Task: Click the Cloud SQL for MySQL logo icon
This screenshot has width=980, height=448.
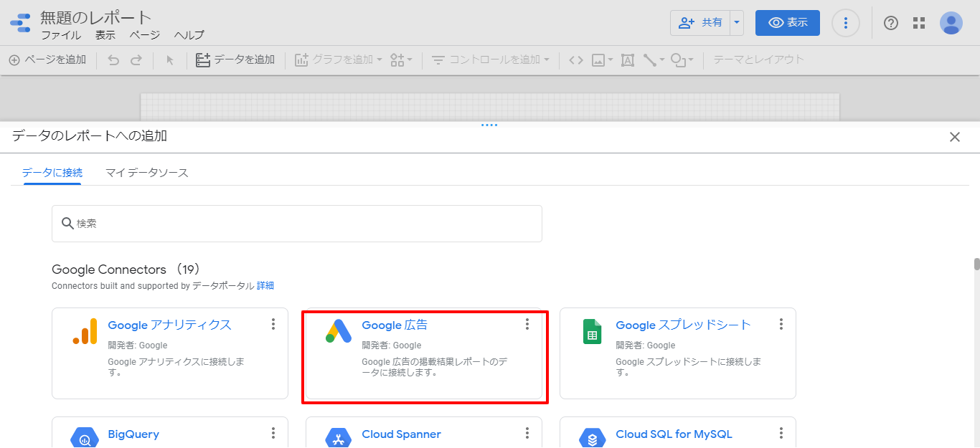Action: (593, 439)
